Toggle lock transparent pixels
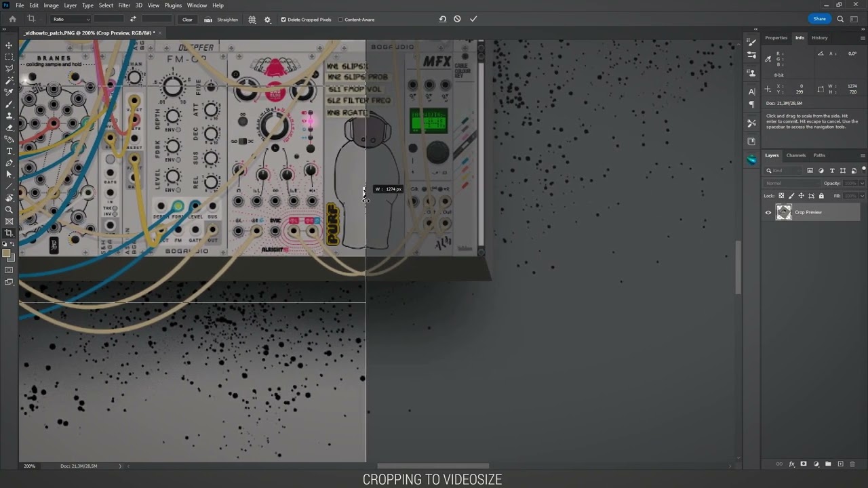 coord(783,196)
